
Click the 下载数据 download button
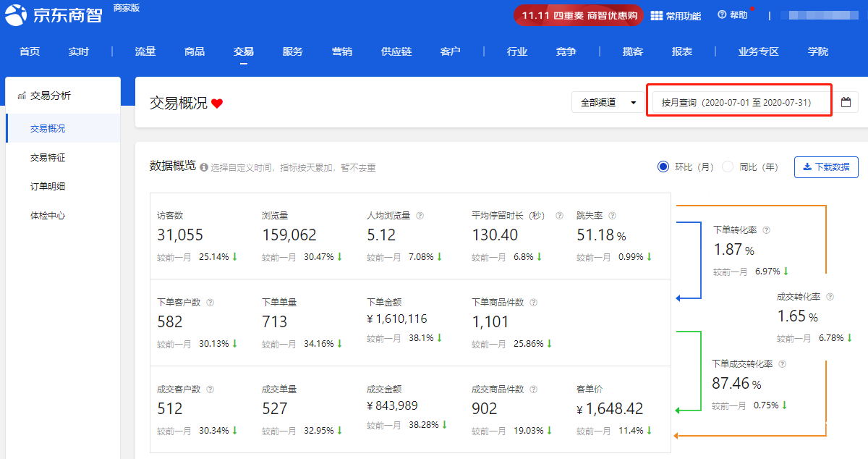tap(825, 167)
